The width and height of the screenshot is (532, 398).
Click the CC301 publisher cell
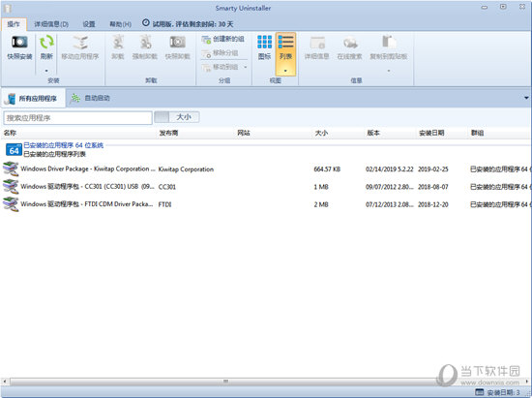coord(167,187)
